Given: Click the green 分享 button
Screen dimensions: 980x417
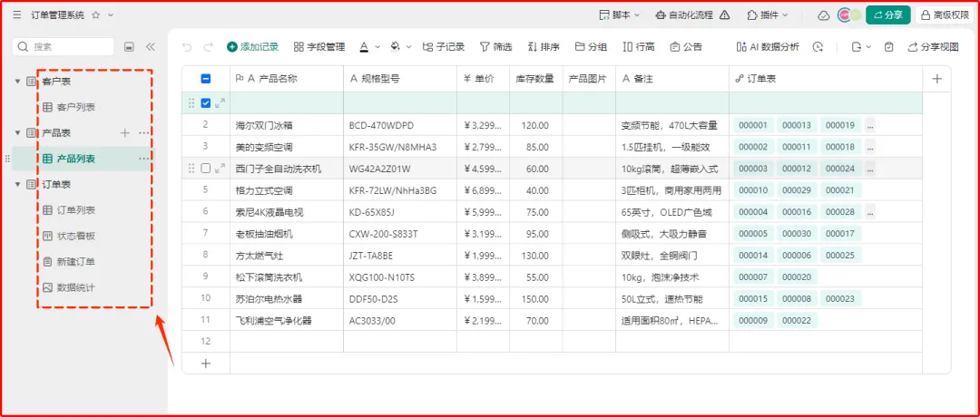Looking at the screenshot, I should coord(887,15).
